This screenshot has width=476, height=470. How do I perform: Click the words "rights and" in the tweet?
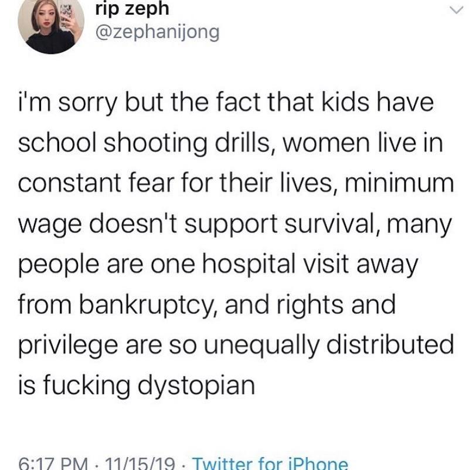click(315, 305)
